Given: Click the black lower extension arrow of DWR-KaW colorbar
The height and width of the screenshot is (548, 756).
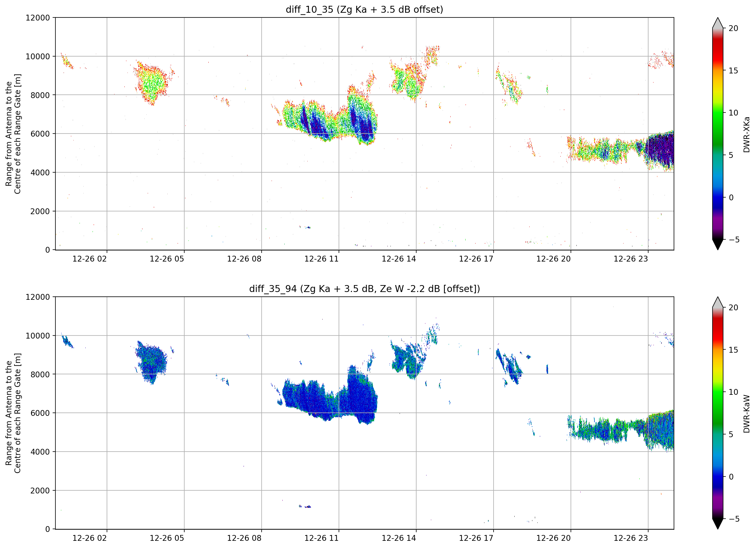Looking at the screenshot, I should (718, 524).
